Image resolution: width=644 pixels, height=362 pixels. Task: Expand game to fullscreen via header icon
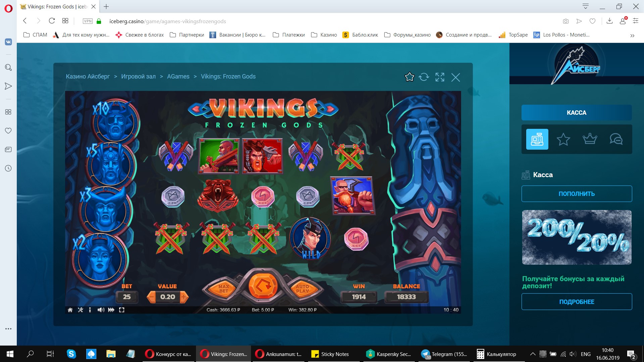[440, 77]
